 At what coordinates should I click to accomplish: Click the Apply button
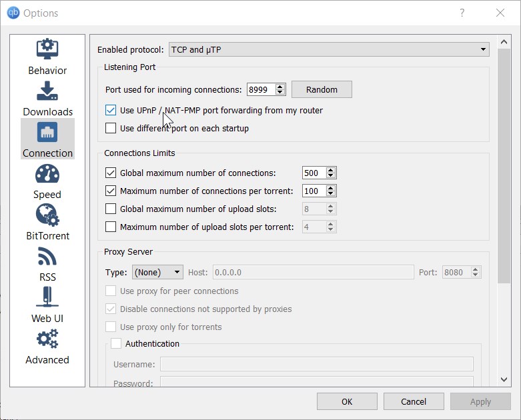480,401
